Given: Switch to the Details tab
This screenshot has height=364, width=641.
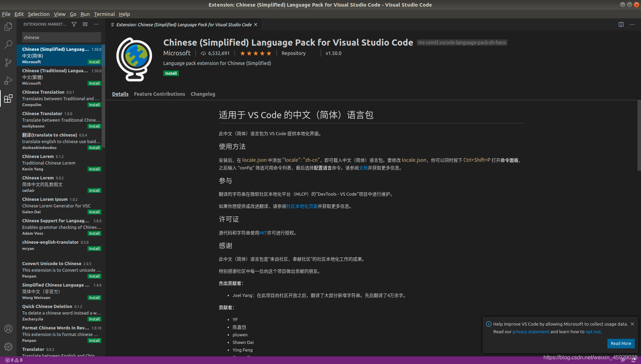Looking at the screenshot, I should coord(120,94).
